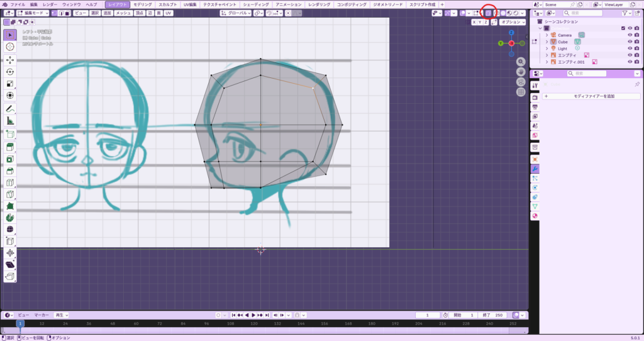Click the 3D cursor tool

coord(10,47)
